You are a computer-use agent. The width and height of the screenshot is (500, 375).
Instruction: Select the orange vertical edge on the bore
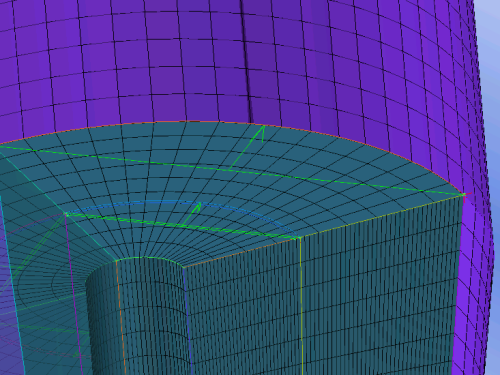(121, 317)
